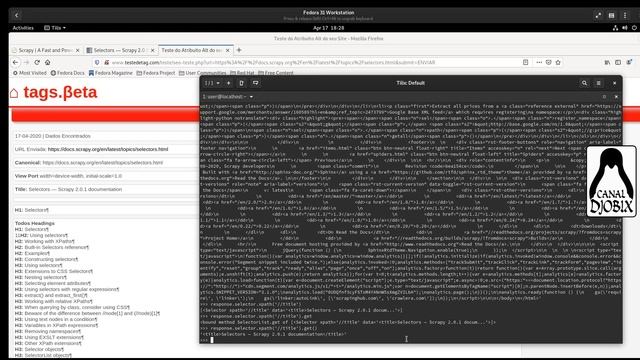Open VM viewer three-dot menu
Image resolution: width=640 pixels, height=360 pixels.
click(625, 16)
